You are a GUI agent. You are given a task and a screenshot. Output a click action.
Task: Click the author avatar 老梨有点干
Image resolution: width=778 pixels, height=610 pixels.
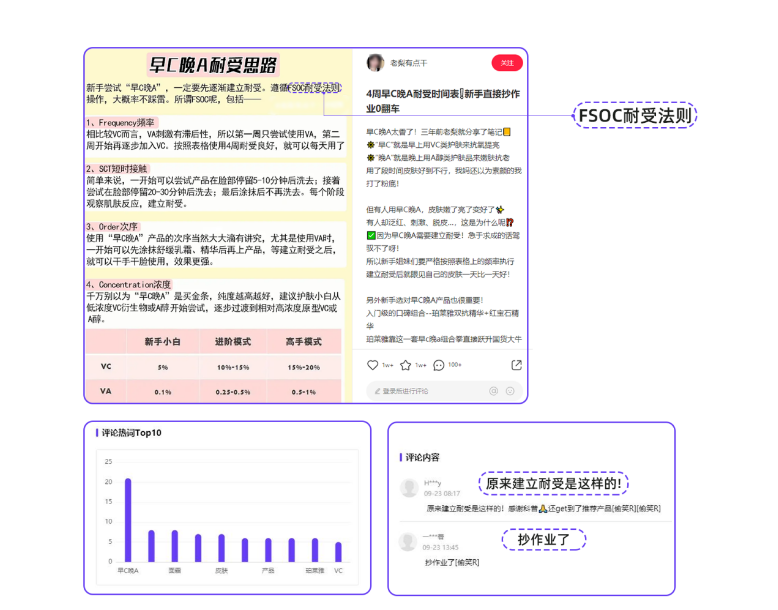(x=375, y=63)
